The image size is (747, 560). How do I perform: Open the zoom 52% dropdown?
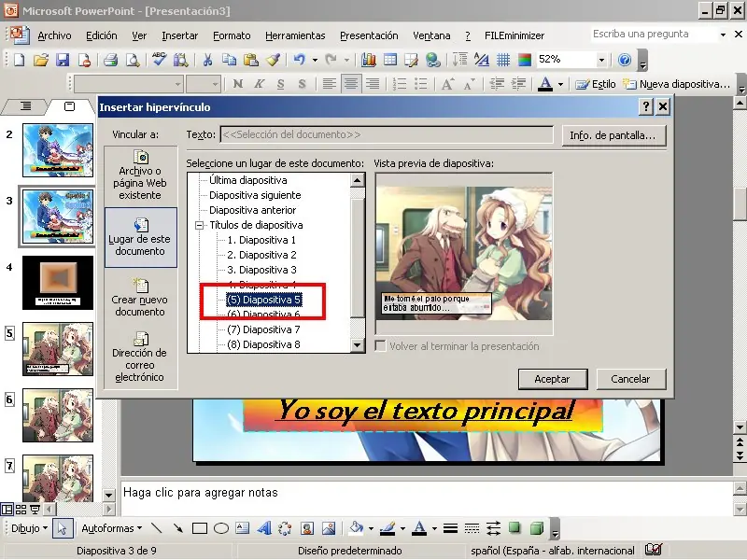point(600,60)
